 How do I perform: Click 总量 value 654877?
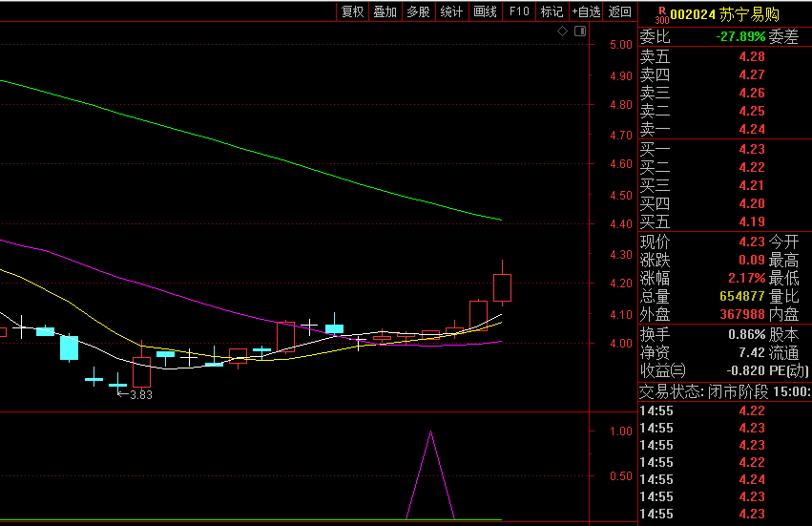coord(742,297)
